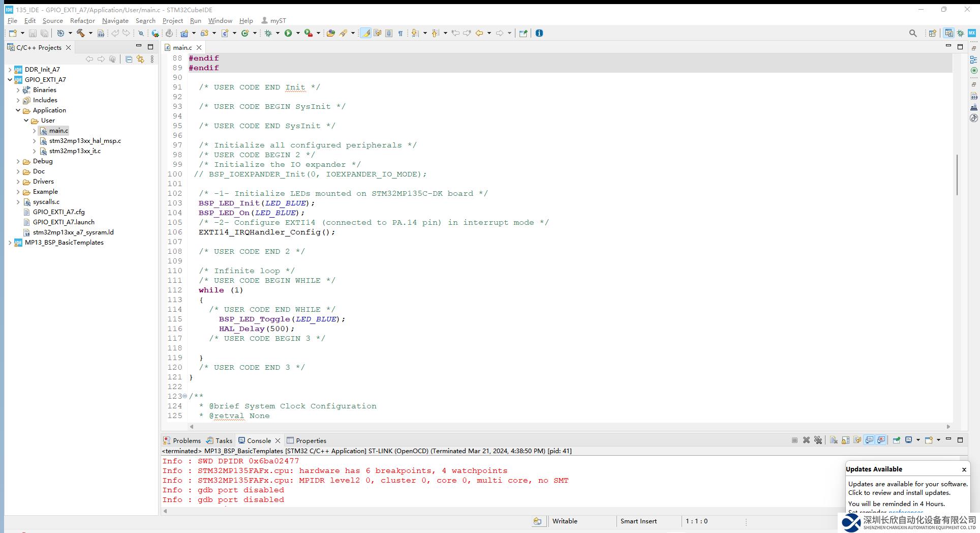Click Collapse All in C/C++ Projects panel
The image size is (980, 533).
coord(129,60)
